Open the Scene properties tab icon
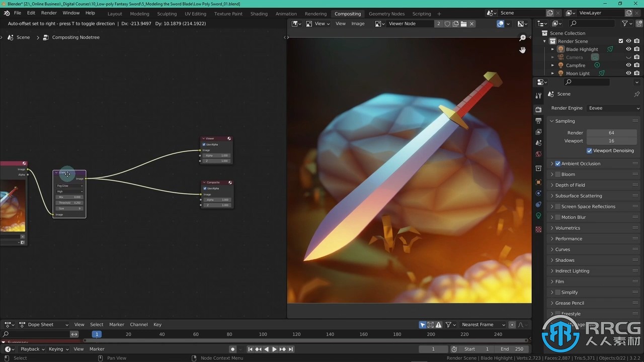Screen dimensions: 644x362 [538, 143]
